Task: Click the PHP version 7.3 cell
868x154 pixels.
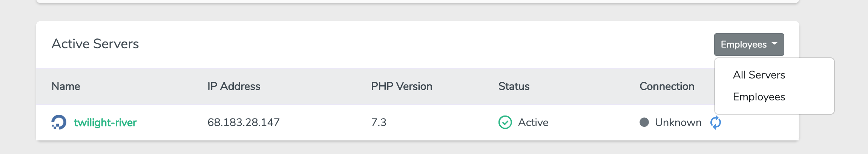Action: point(379,122)
